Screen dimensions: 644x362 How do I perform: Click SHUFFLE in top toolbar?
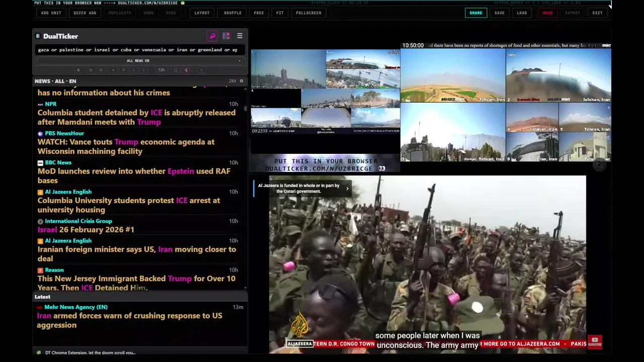click(x=232, y=13)
